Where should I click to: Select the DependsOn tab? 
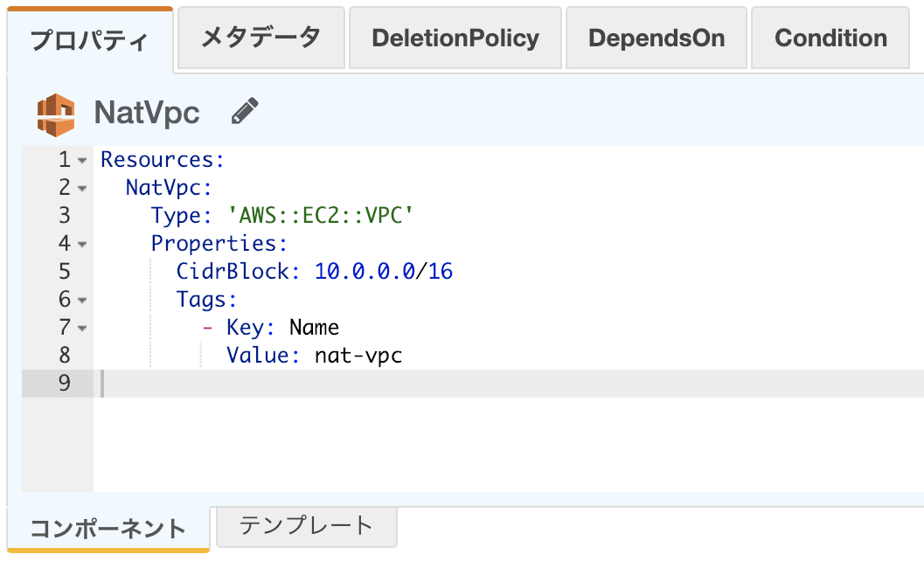tap(657, 38)
